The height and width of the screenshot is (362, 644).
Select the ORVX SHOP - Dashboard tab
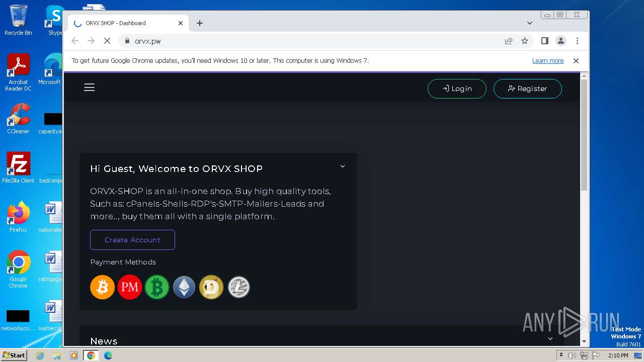[x=128, y=23]
